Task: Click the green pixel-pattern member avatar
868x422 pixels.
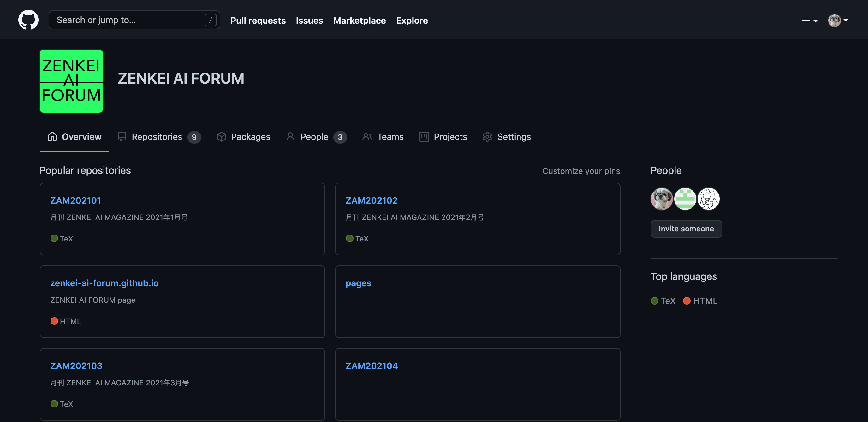Action: tap(685, 199)
